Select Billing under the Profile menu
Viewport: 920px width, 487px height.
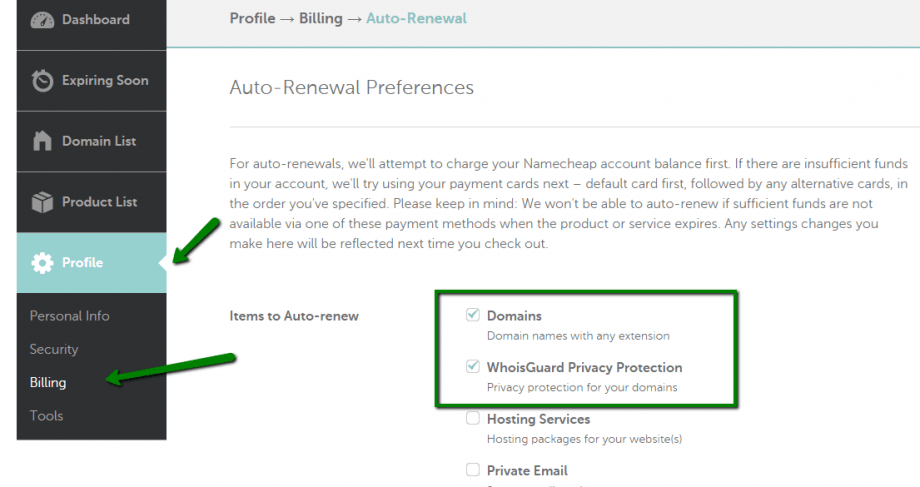coord(47,382)
